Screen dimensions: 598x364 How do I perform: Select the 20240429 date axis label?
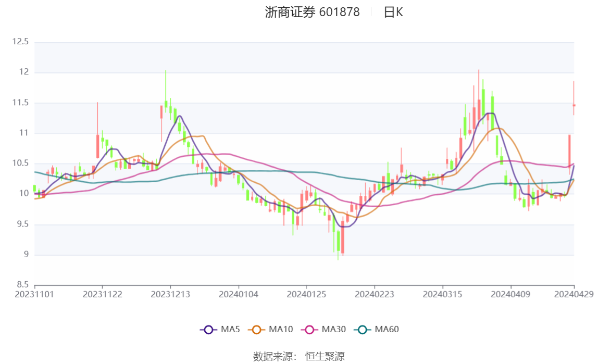click(x=574, y=294)
